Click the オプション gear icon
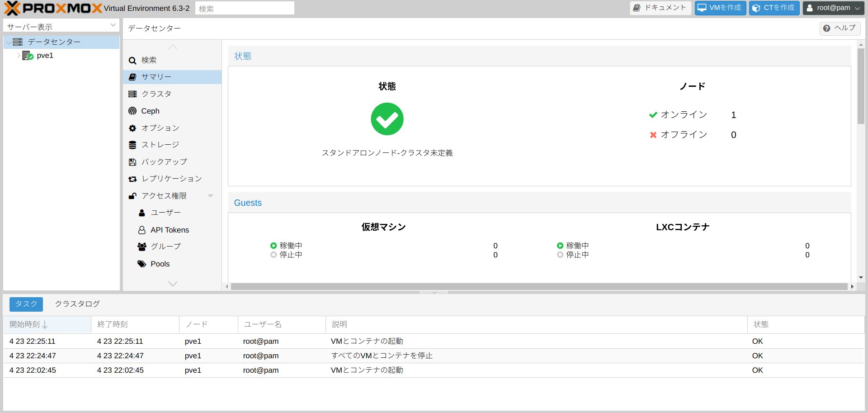Viewport: 868px width, 413px height. [132, 128]
